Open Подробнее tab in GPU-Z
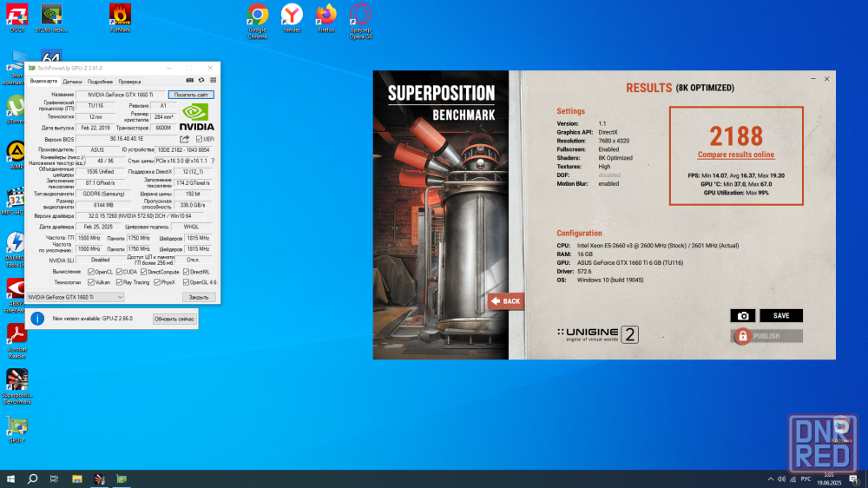The height and width of the screenshot is (488, 868). pos(100,82)
